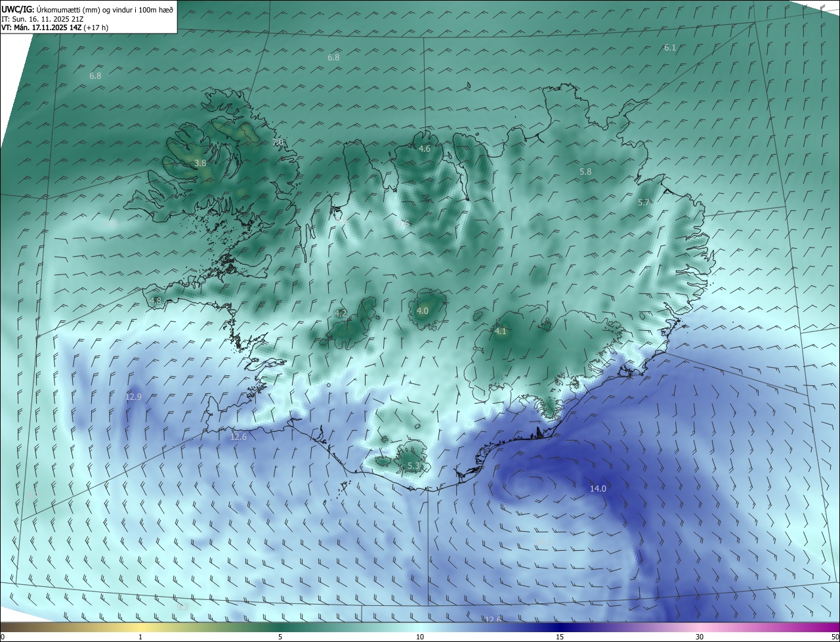Click the 14.0 precipitation value over the sea

[x=598, y=488]
